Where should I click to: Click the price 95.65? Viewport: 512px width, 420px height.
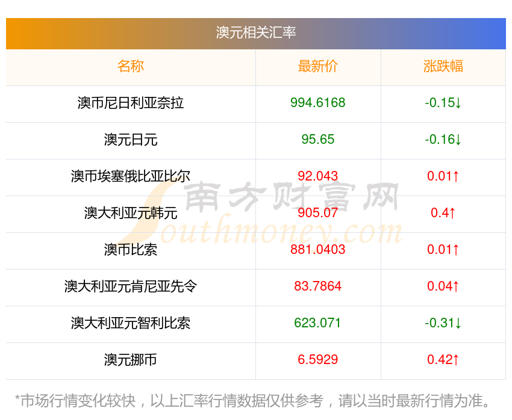317,140
